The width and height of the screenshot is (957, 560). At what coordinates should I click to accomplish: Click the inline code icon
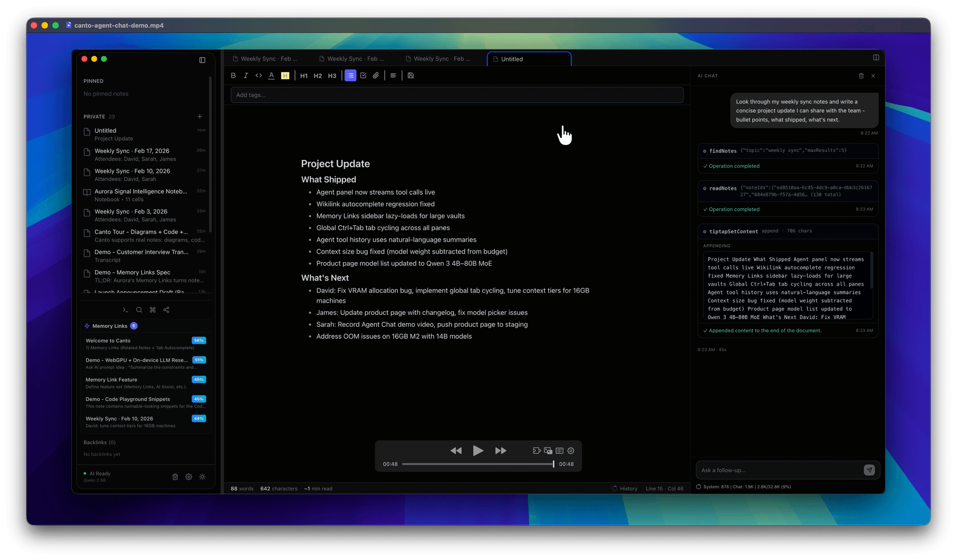pyautogui.click(x=259, y=76)
